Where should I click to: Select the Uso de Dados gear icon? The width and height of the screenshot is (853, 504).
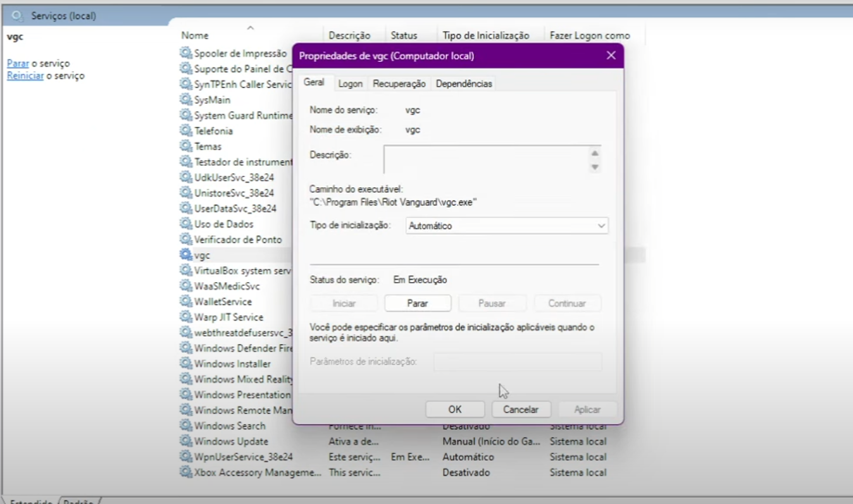tap(186, 224)
